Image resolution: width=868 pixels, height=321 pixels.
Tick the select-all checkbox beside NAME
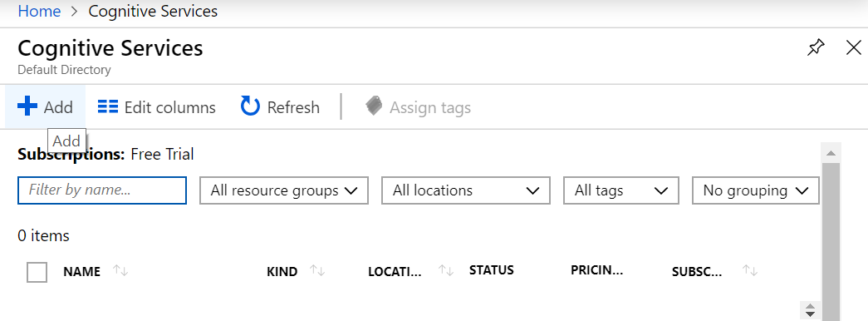coord(37,272)
